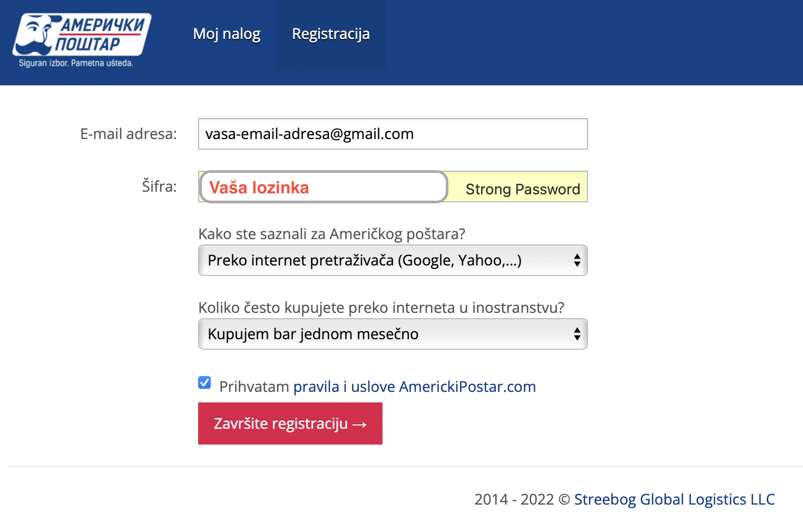Toggle acceptance of terms and conditions

204,382
